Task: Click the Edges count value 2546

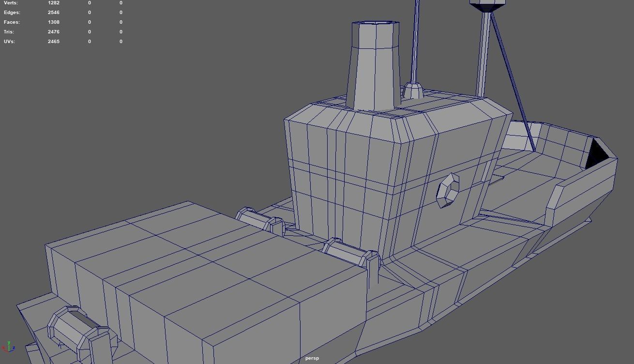Action: (54, 13)
